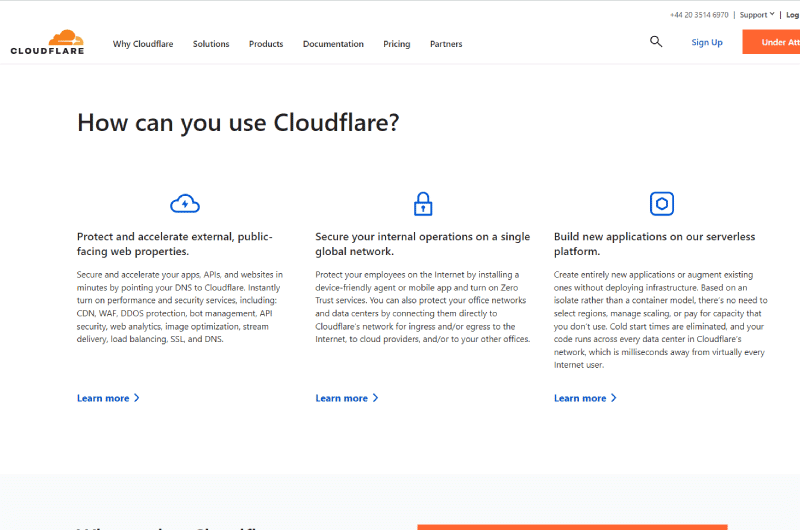The height and width of the screenshot is (530, 800).
Task: Click the +44 20 3514 6970 phone number
Action: coord(699,15)
